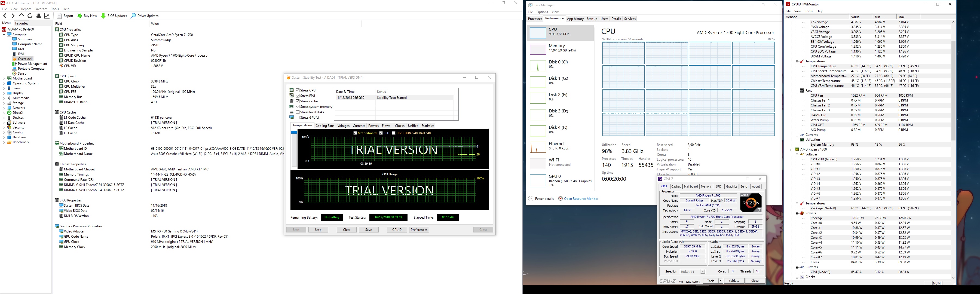Select Sensor item in AIDA64 tree
Viewport: 980px width, 294px height.
(22, 73)
